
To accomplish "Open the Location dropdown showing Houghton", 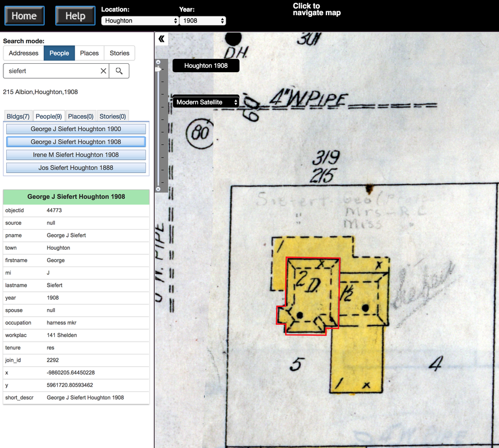I will coord(139,21).
